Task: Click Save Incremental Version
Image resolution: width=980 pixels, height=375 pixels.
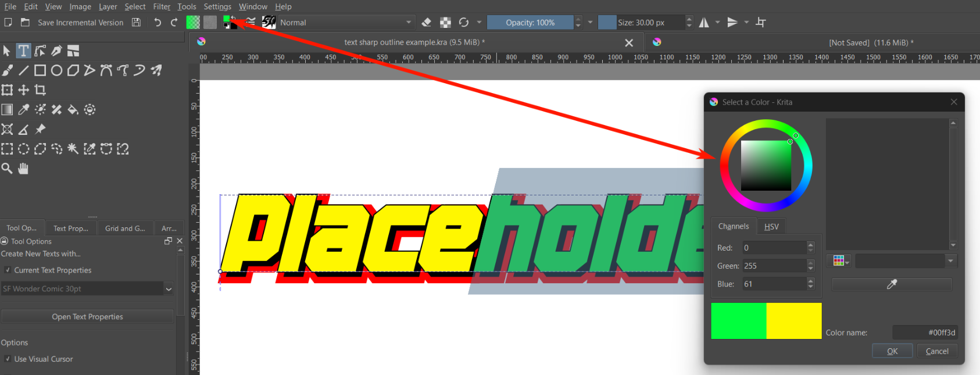Action: pos(80,23)
